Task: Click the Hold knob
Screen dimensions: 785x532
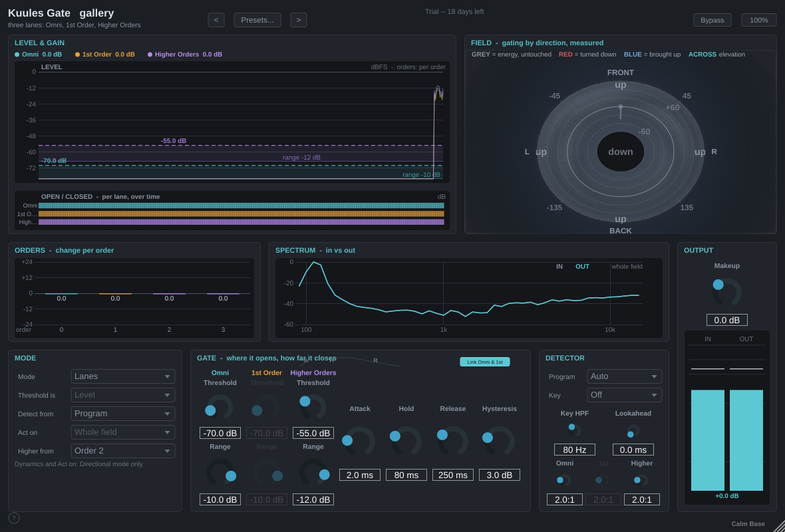Action: 406,442
